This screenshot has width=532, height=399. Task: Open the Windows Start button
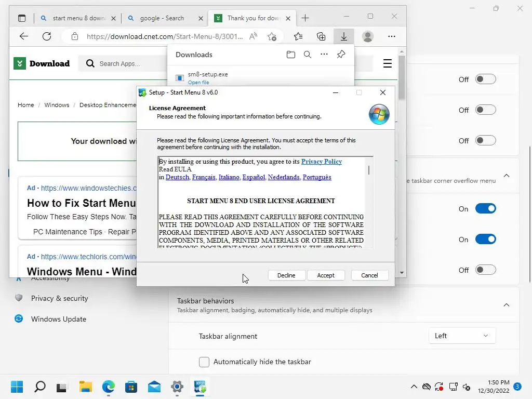pyautogui.click(x=17, y=387)
